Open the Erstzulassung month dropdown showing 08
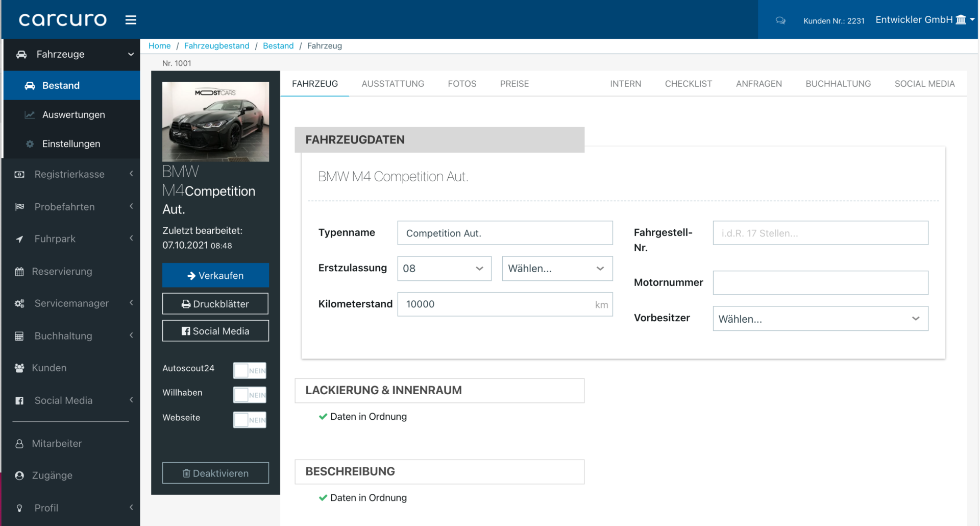 click(x=444, y=269)
